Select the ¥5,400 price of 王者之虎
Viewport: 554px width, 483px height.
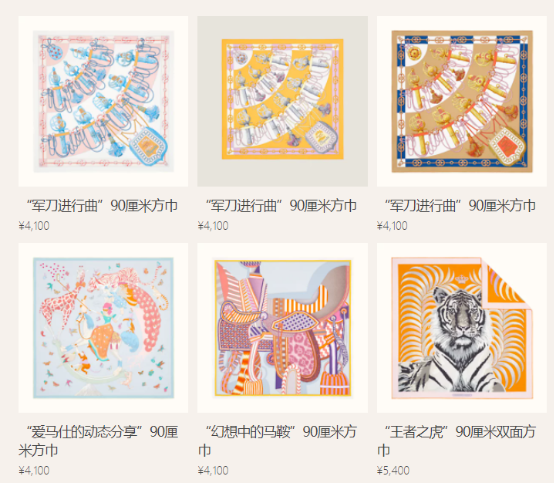tap(393, 471)
